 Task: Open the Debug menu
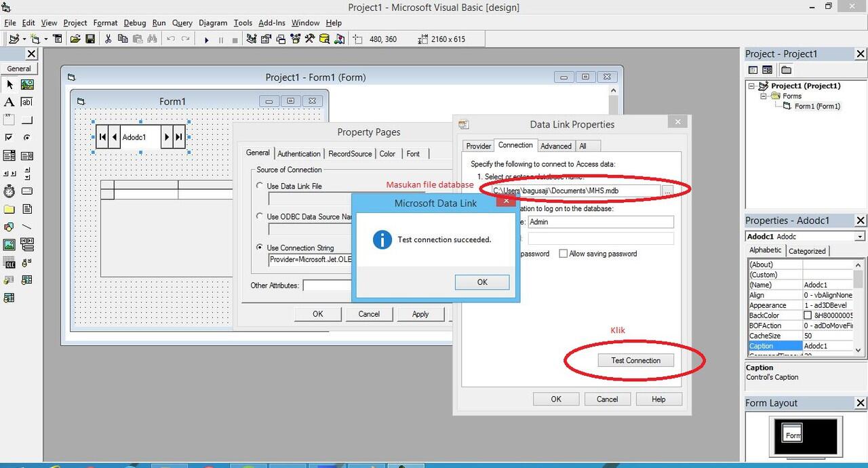click(135, 22)
